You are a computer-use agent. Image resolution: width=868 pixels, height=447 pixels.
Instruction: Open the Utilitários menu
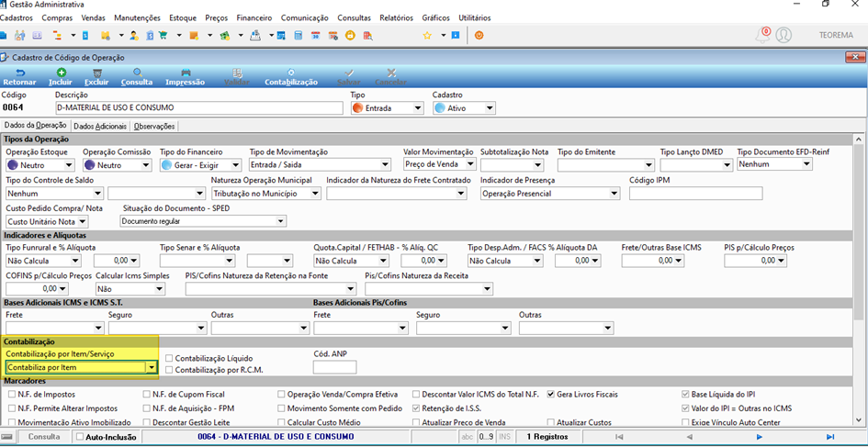[x=474, y=17]
